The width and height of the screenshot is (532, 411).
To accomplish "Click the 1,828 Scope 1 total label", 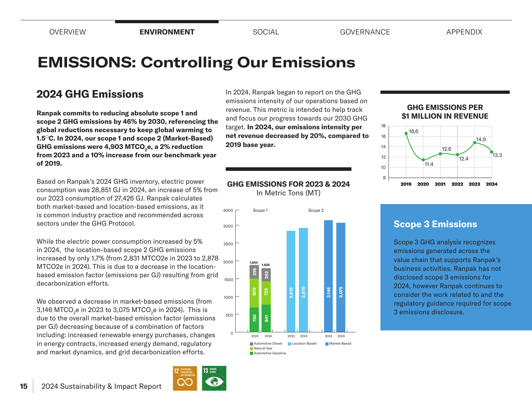I will point(266,265).
